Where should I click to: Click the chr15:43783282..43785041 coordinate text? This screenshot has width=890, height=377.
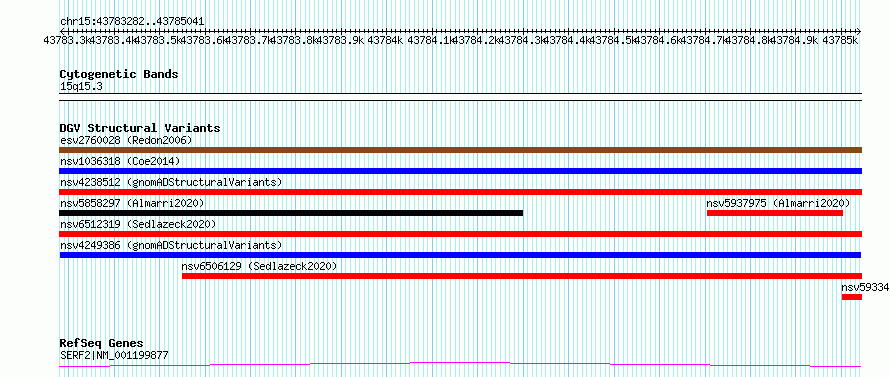click(132, 22)
